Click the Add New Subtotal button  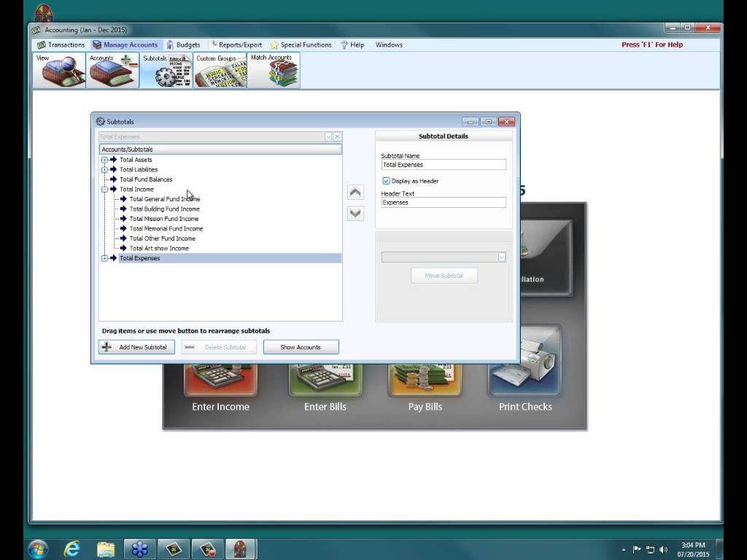[136, 347]
